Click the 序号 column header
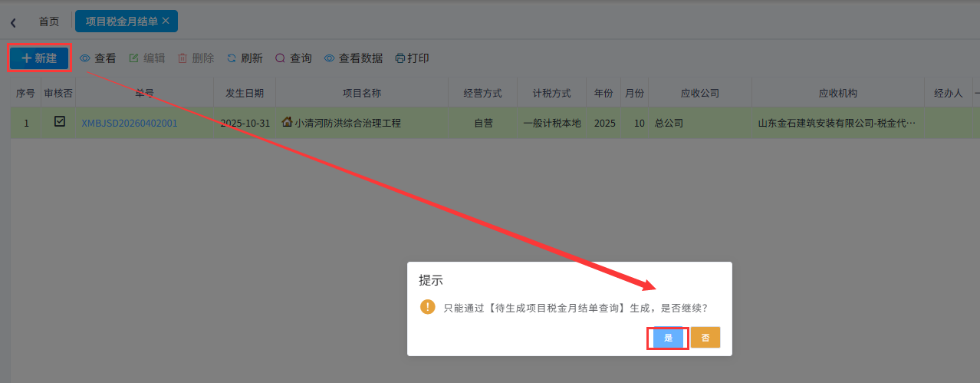 25,93
